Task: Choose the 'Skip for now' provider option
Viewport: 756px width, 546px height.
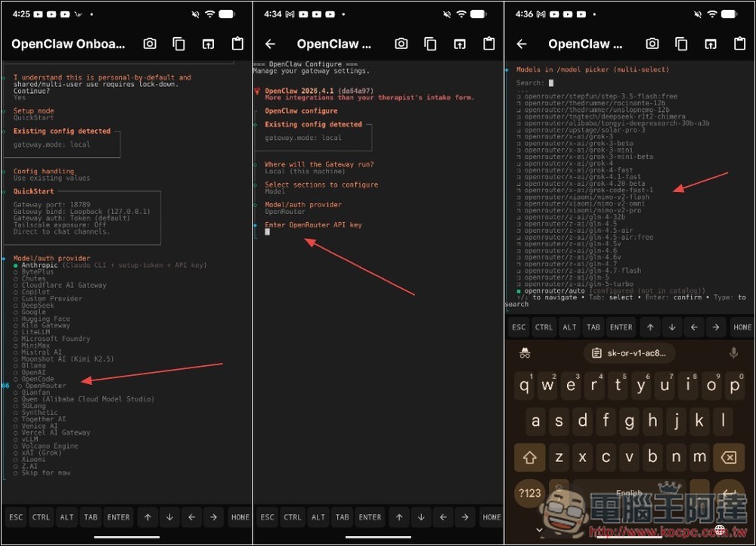Action: click(x=45, y=473)
